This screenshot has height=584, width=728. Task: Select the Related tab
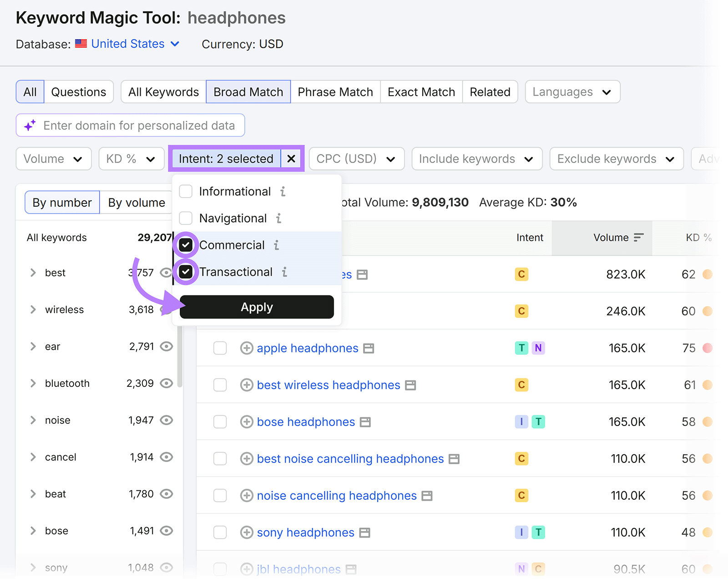(490, 92)
